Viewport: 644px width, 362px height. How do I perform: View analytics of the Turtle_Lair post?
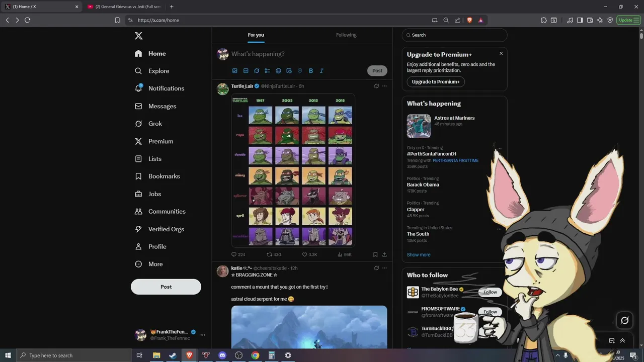point(344,254)
